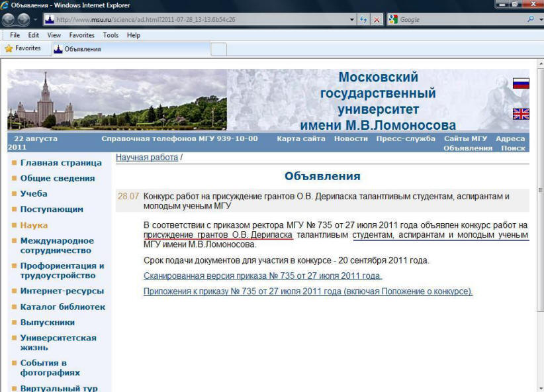
Task: Open the recent pages dropdown arrow
Action: click(x=35, y=19)
